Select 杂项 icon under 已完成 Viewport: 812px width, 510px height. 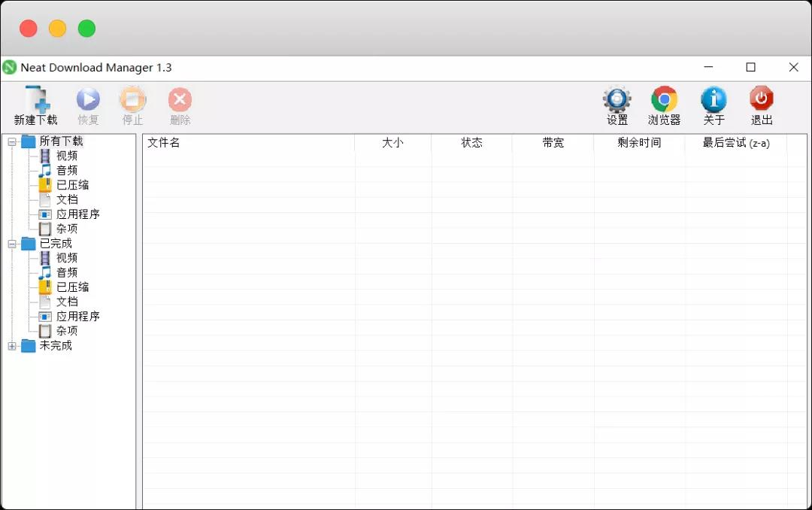(x=45, y=331)
